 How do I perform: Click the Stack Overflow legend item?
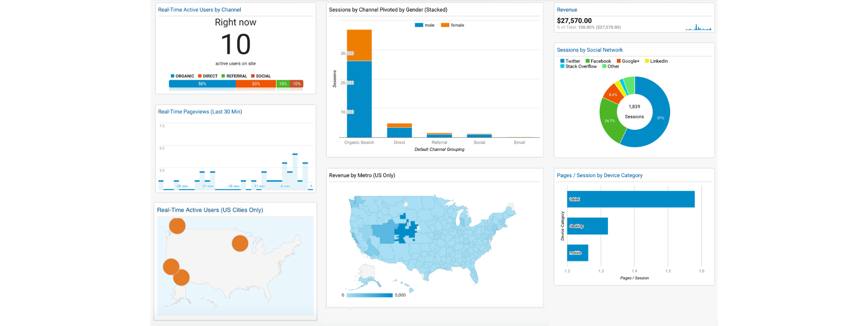coord(579,67)
